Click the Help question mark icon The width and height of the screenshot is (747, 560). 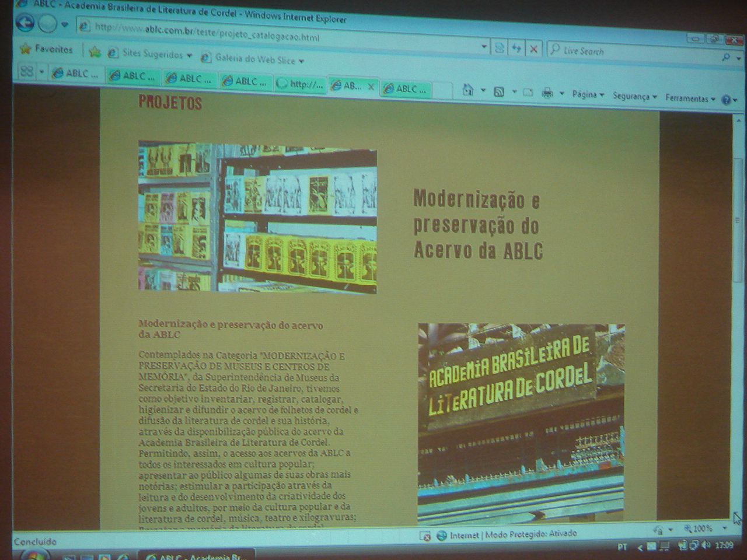[x=727, y=100]
